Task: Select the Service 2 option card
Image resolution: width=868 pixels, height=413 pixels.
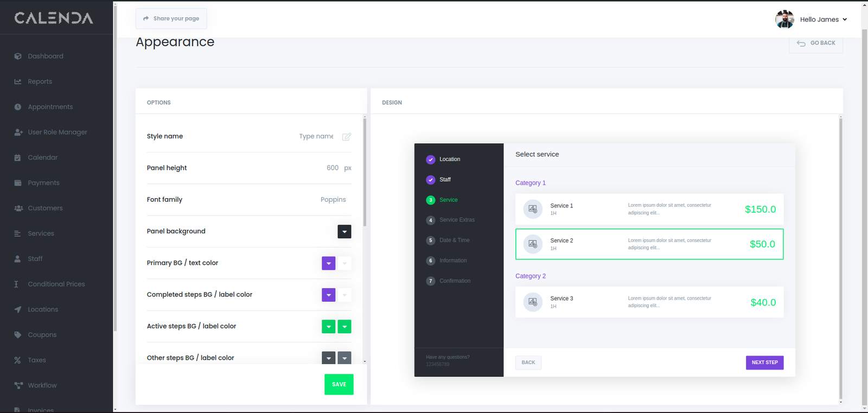Action: (x=649, y=244)
